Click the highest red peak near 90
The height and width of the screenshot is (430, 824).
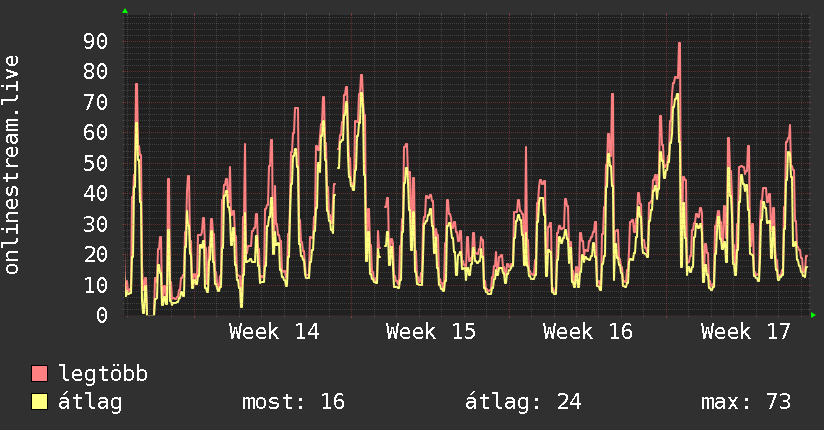click(x=679, y=44)
